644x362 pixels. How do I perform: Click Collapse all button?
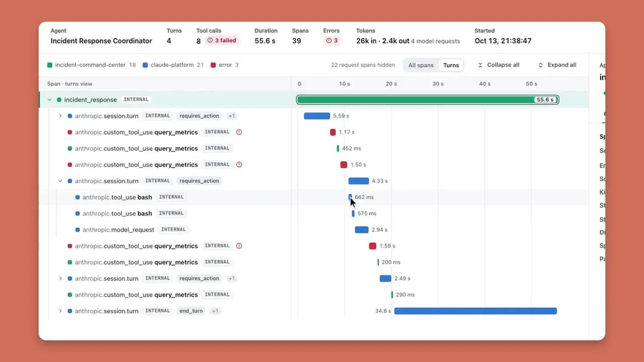tap(499, 65)
